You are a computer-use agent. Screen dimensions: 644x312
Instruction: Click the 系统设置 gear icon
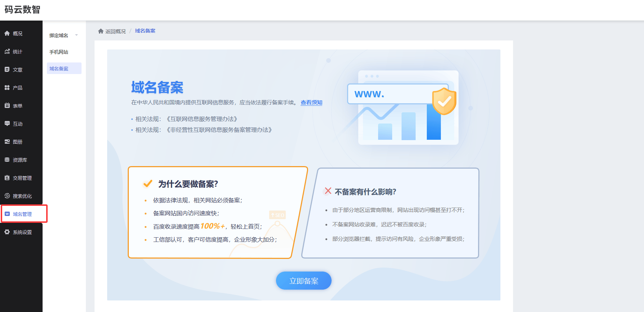point(7,232)
